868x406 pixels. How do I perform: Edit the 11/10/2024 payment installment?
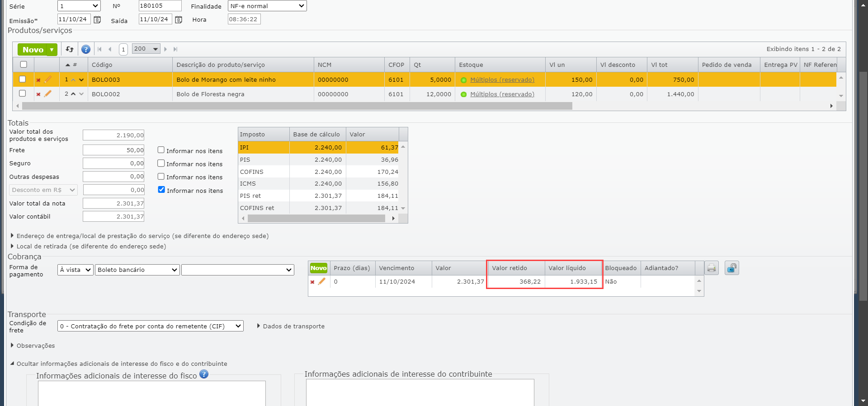pyautogui.click(x=322, y=281)
